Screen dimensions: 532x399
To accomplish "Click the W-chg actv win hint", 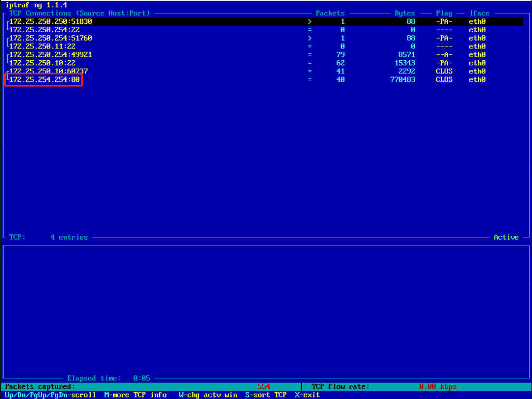I will coord(208,395).
